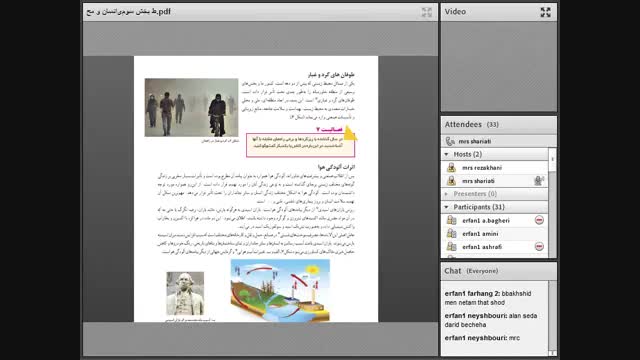Screen dimensions: 640x360
Task: Click the acid rain cycle diagram
Action: click(280, 290)
